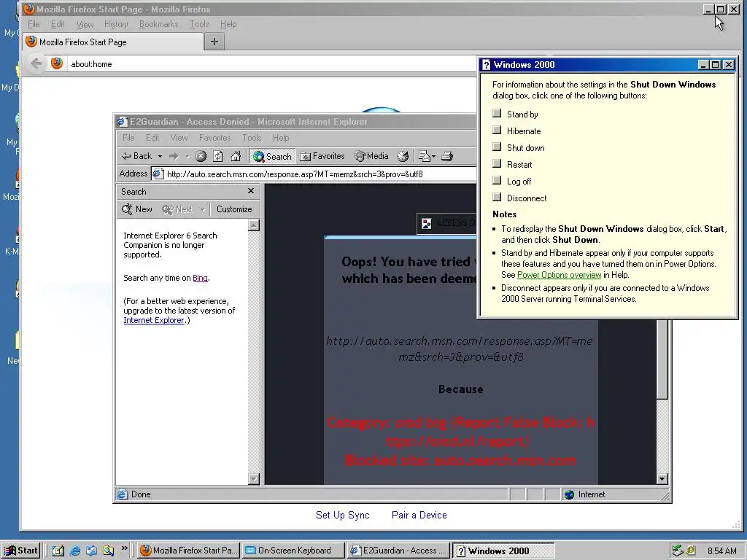This screenshot has height=560, width=747.
Task: Expand Quick Launch overflow chevron
Action: pyautogui.click(x=124, y=548)
